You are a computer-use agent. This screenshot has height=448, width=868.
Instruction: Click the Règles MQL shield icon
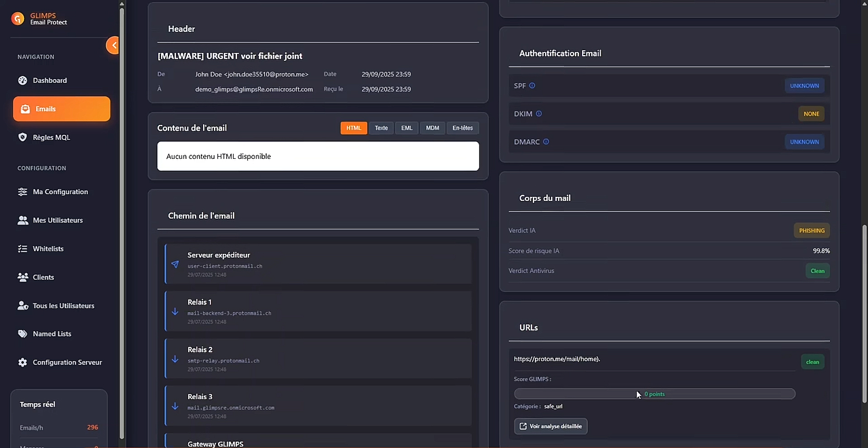(23, 137)
